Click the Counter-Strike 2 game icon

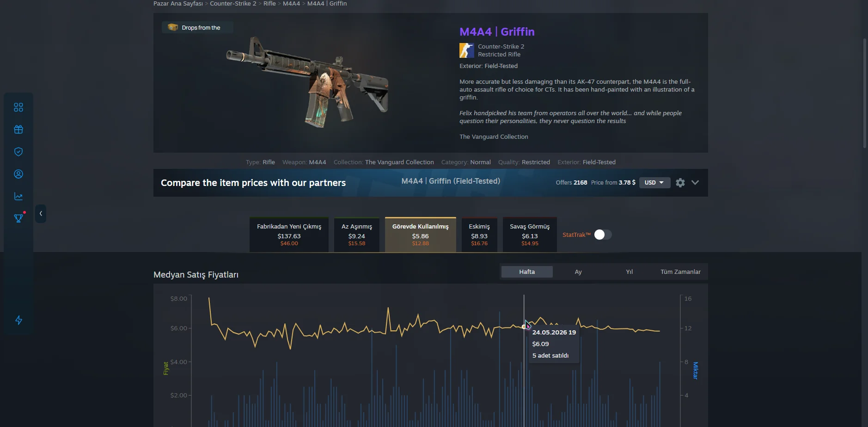coord(467,50)
